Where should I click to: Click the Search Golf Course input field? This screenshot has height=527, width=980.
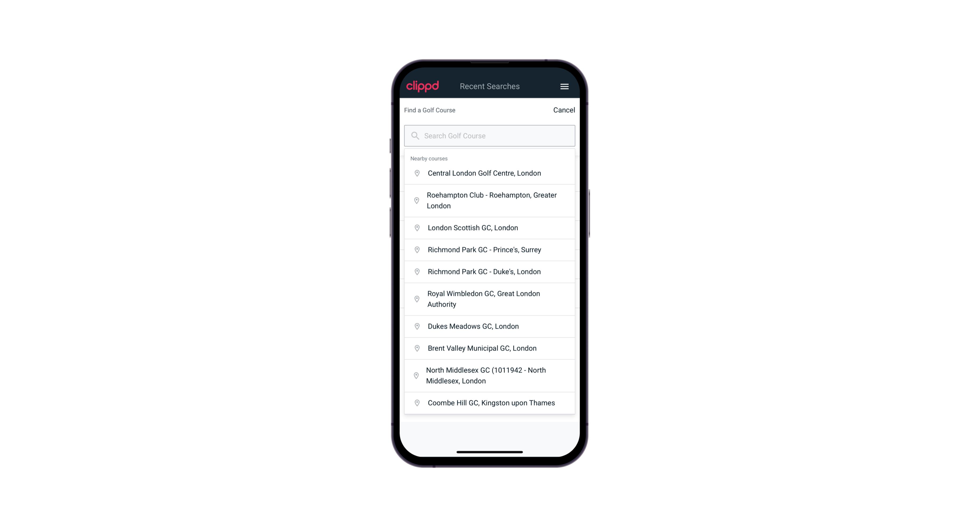tap(490, 136)
